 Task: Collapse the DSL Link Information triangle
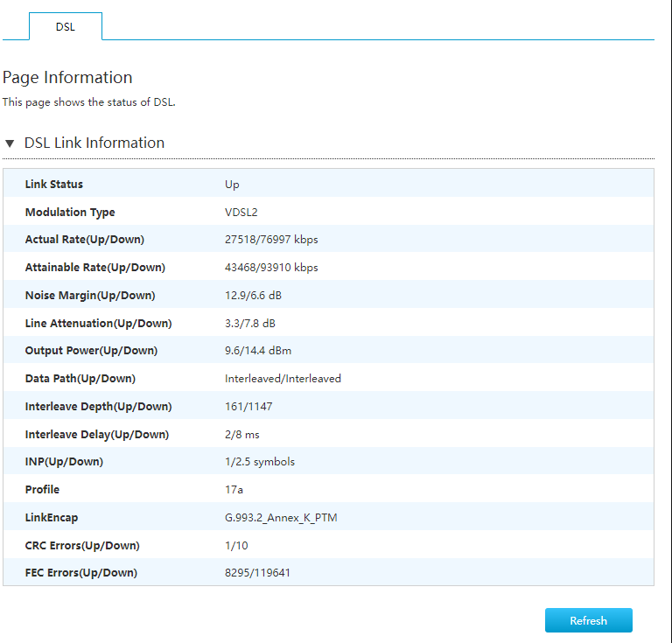(x=10, y=143)
